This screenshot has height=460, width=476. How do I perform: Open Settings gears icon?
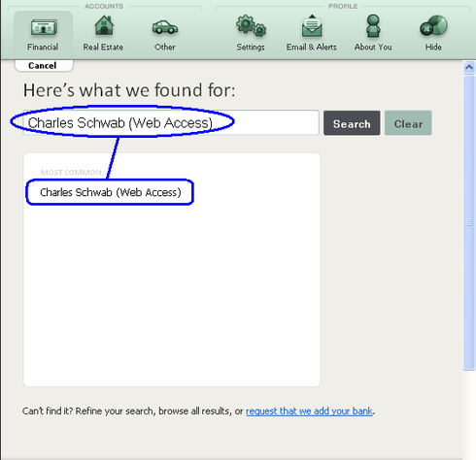(251, 25)
